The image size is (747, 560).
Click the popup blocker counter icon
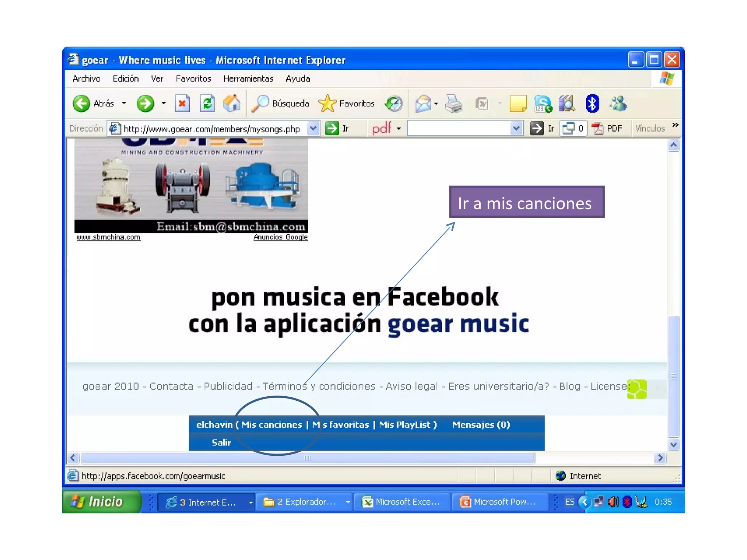click(x=573, y=128)
